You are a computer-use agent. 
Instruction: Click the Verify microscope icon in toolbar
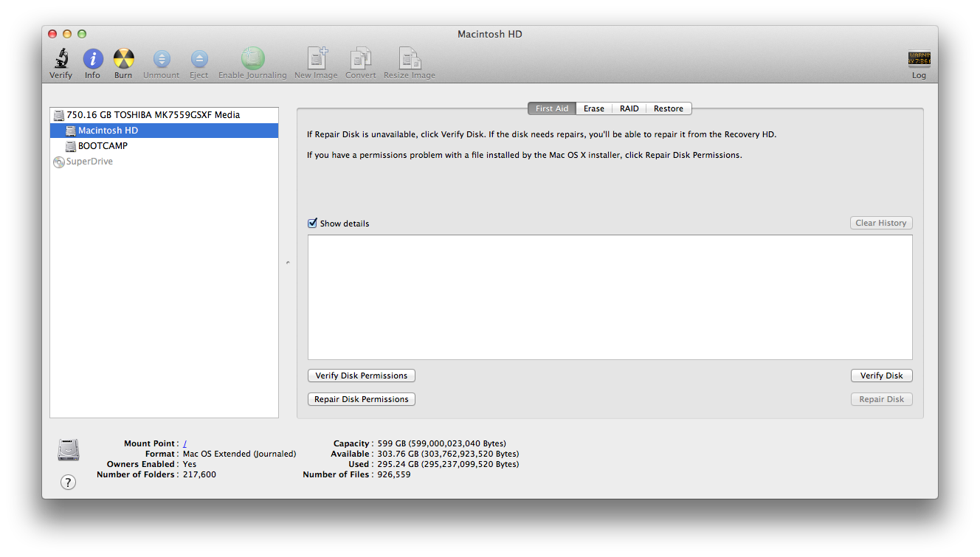61,58
